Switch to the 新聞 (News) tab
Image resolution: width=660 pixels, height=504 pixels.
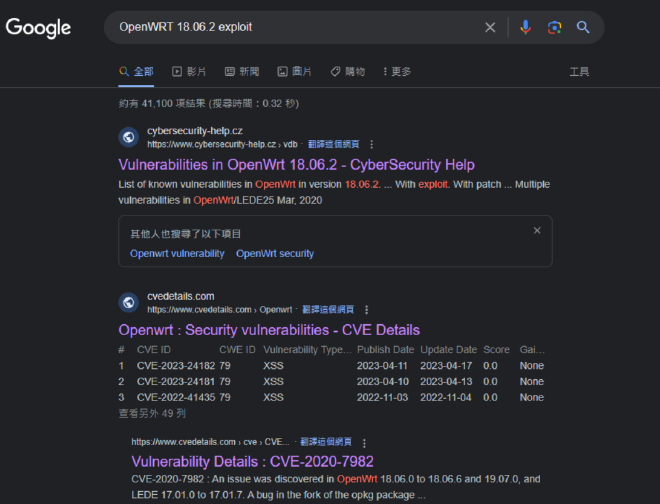click(x=242, y=72)
